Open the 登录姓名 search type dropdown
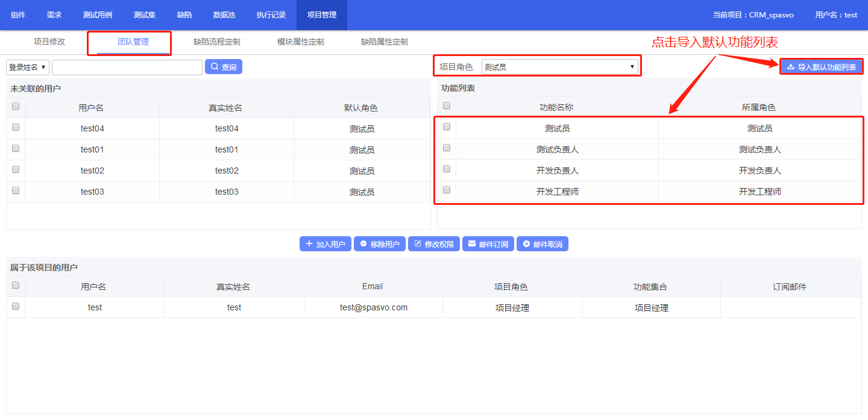The height and width of the screenshot is (420, 868). tap(28, 67)
